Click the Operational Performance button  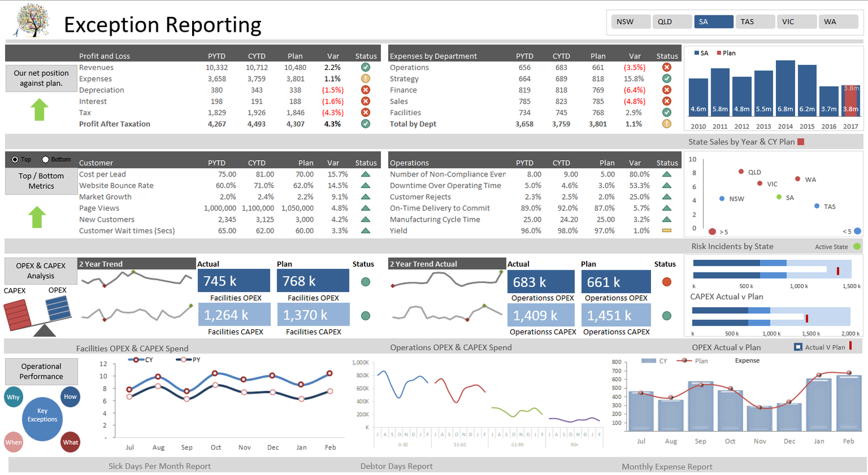click(x=41, y=371)
